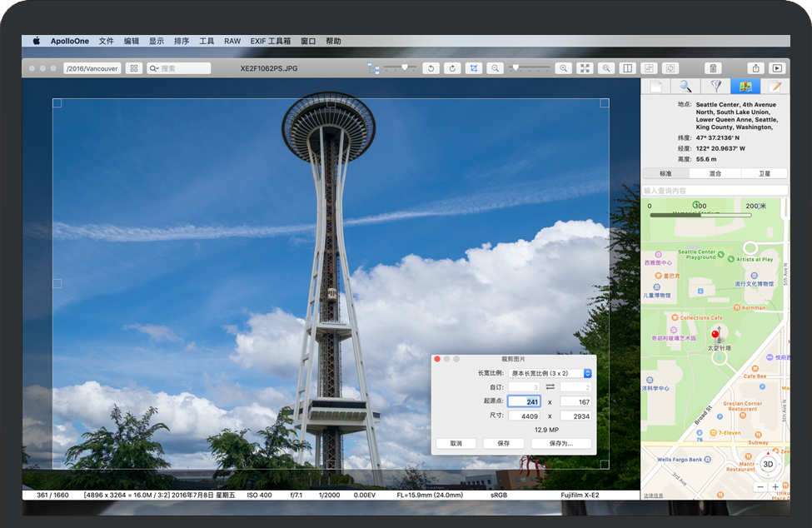The width and height of the screenshot is (812, 528).
Task: Activate the crop tool in toolbar
Action: (474, 68)
